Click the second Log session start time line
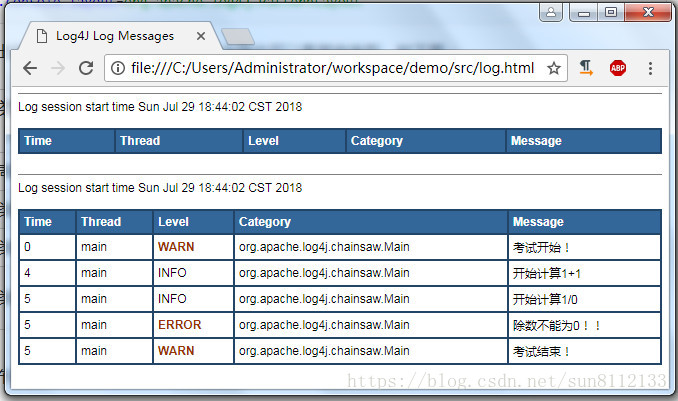Screen dimensions: 678x401 coord(160,188)
